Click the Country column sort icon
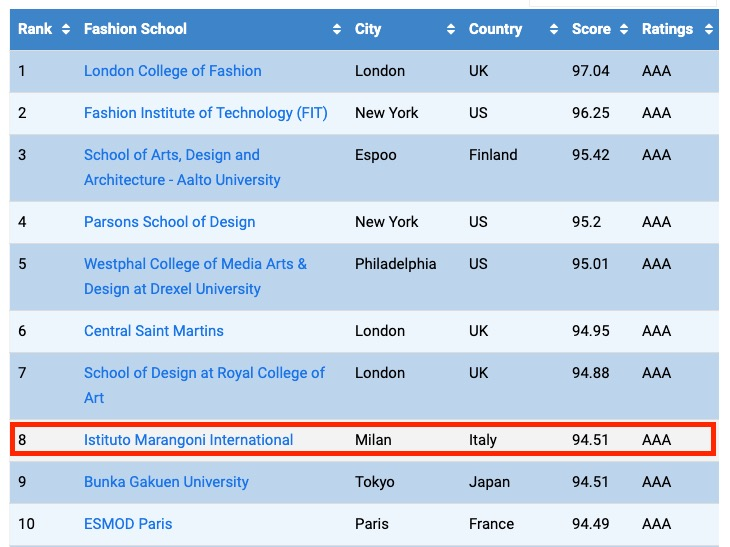Image resolution: width=730 pixels, height=547 pixels. (x=554, y=29)
